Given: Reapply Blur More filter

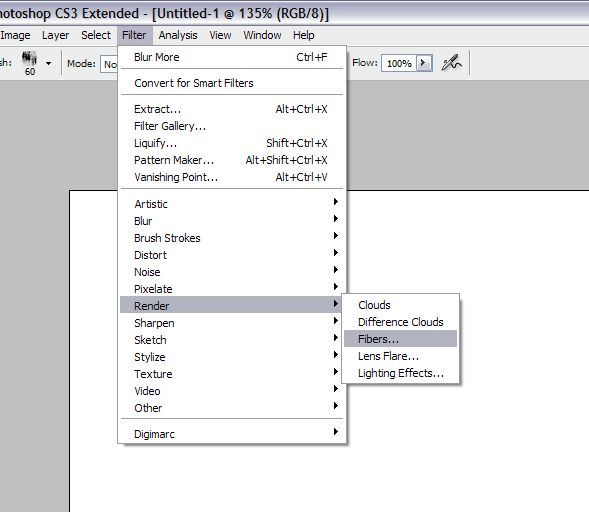Looking at the screenshot, I should tap(231, 57).
